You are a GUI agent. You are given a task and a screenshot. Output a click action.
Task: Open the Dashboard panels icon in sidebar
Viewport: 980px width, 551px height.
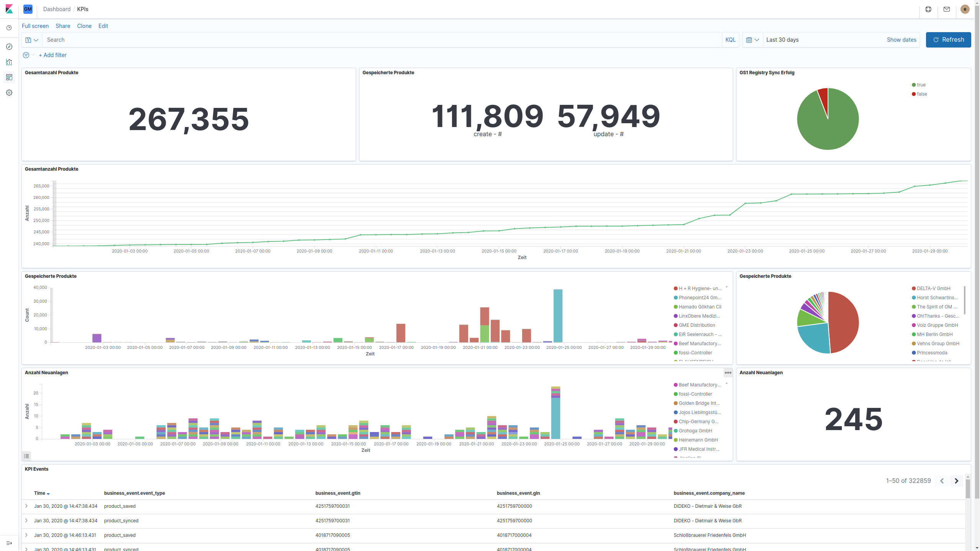pos(9,77)
